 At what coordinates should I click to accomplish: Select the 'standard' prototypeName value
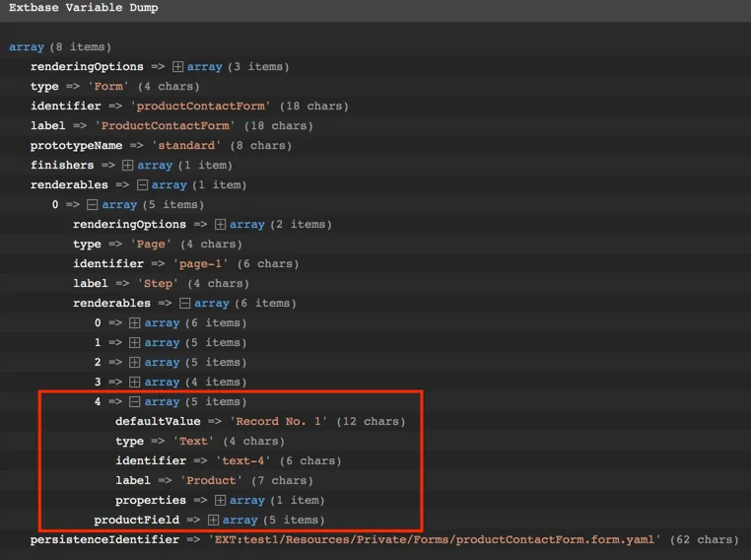tap(186, 145)
